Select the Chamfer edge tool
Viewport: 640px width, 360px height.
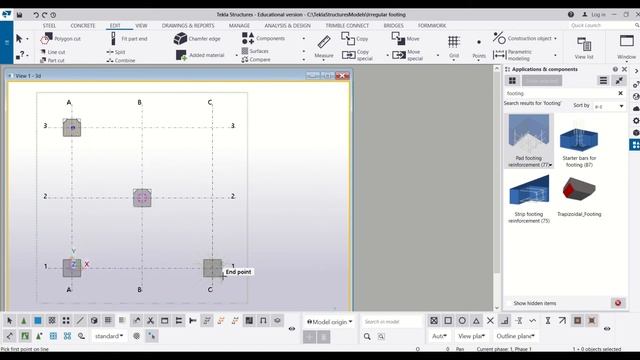[x=197, y=39]
